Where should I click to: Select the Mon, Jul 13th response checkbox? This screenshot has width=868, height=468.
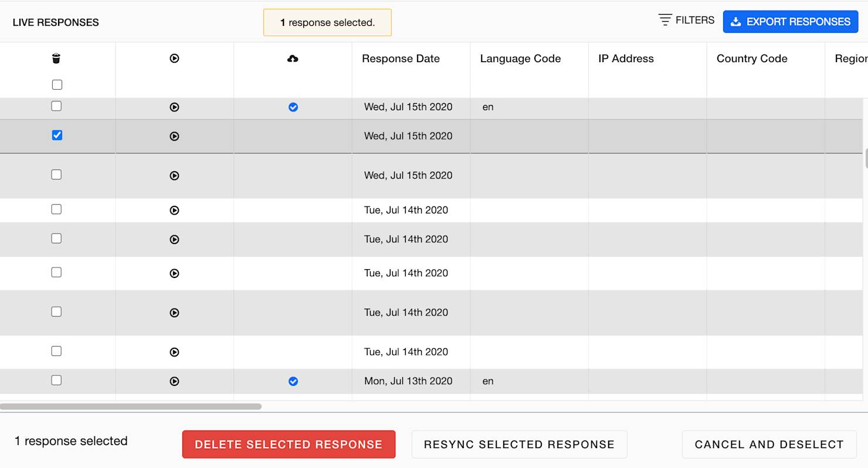coord(56,380)
